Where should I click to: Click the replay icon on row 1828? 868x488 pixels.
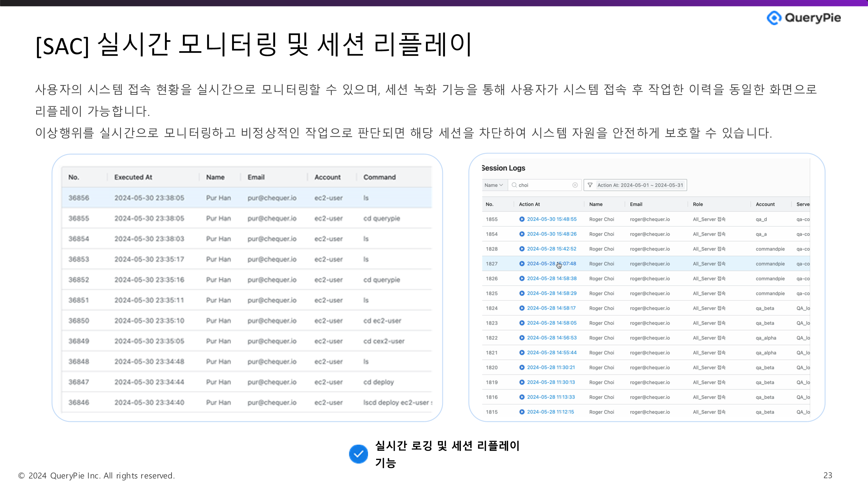(x=522, y=249)
